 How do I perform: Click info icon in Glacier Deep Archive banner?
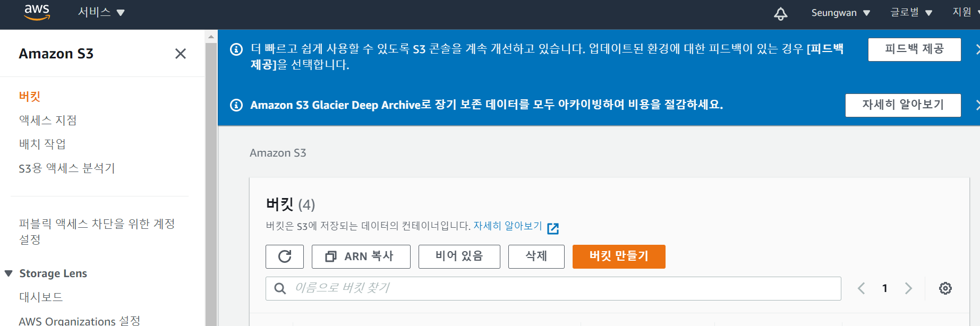(x=236, y=105)
